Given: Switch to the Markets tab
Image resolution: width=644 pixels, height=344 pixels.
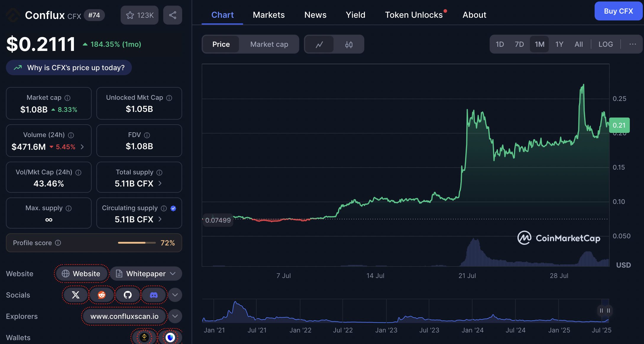Looking at the screenshot, I should click(x=268, y=15).
